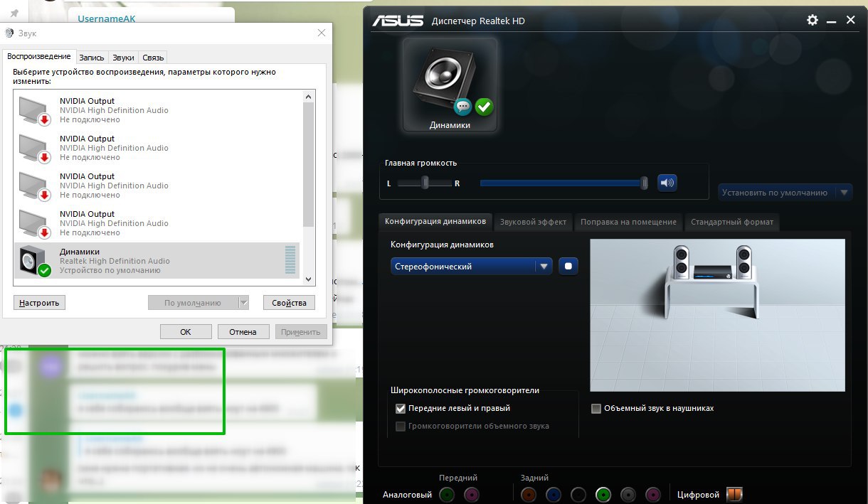Viewport: 868px width, 504px height.
Task: Select rear gray analog jack
Action: [628, 494]
